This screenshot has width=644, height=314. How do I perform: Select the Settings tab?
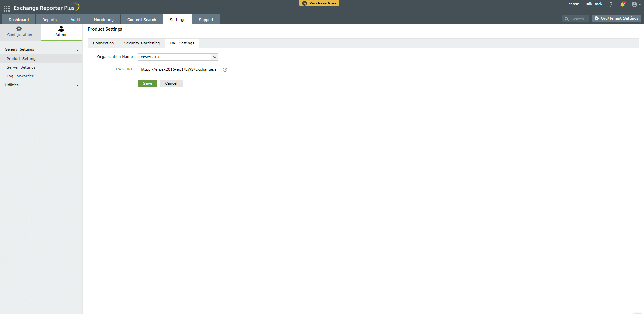point(177,20)
